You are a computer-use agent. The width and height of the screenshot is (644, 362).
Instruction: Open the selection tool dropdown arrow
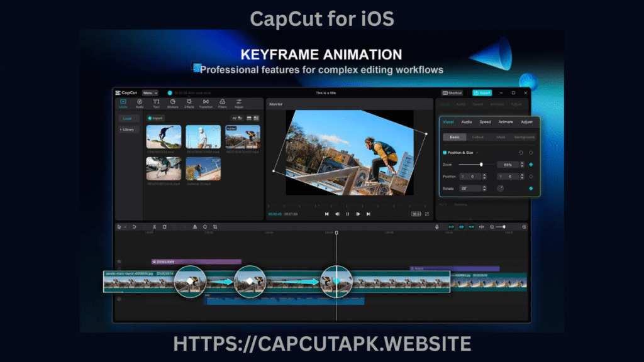point(125,226)
